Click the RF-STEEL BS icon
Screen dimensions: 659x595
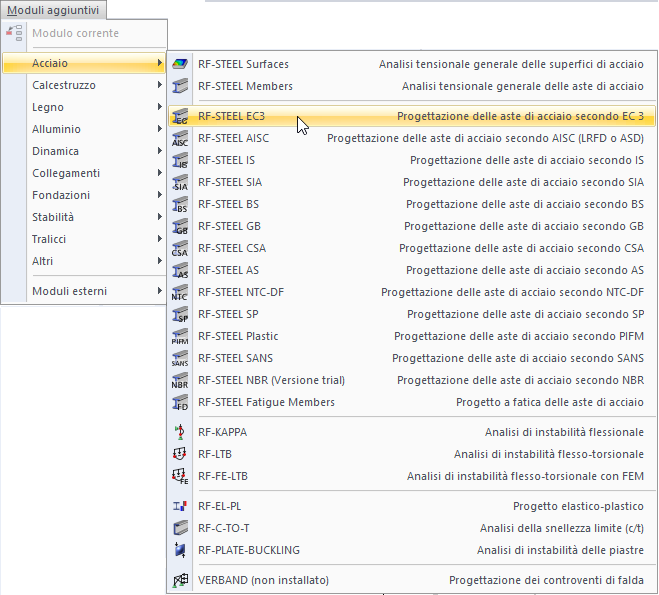[x=180, y=204]
